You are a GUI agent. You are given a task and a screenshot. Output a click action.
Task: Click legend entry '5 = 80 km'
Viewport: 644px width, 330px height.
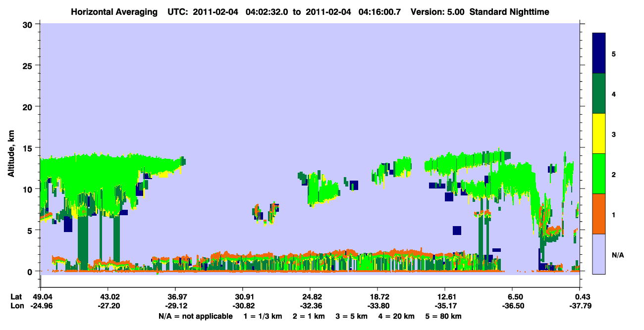pyautogui.click(x=443, y=316)
